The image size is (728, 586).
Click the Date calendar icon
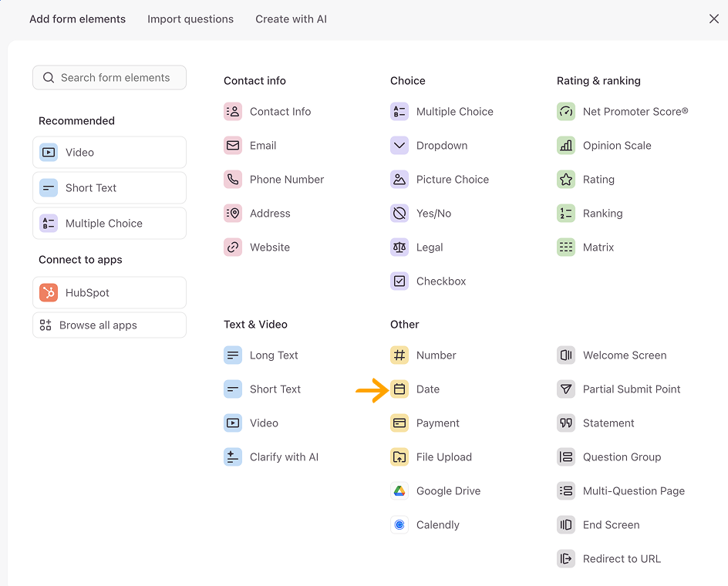[399, 389]
